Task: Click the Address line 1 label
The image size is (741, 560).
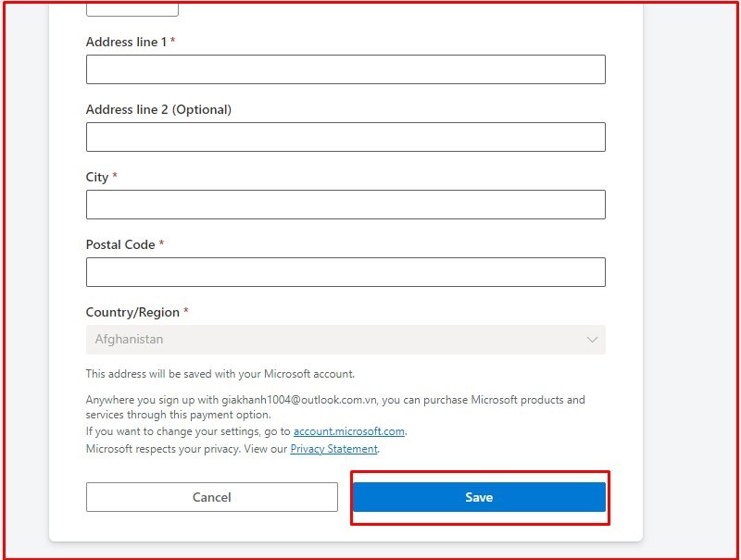Action: [x=126, y=42]
